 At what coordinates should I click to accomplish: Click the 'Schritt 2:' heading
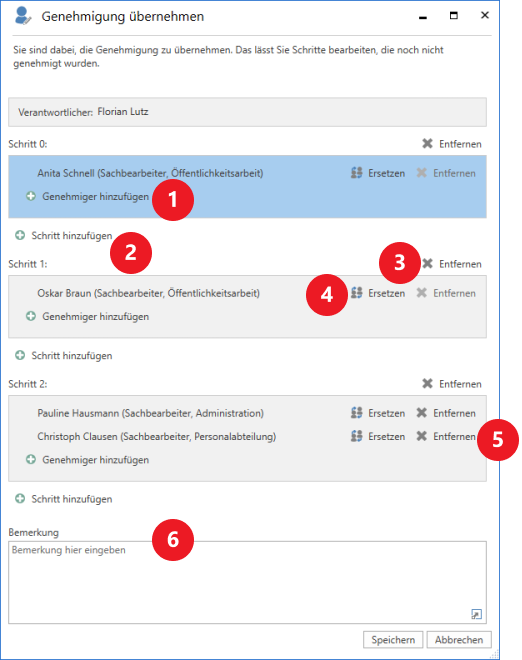[28, 384]
